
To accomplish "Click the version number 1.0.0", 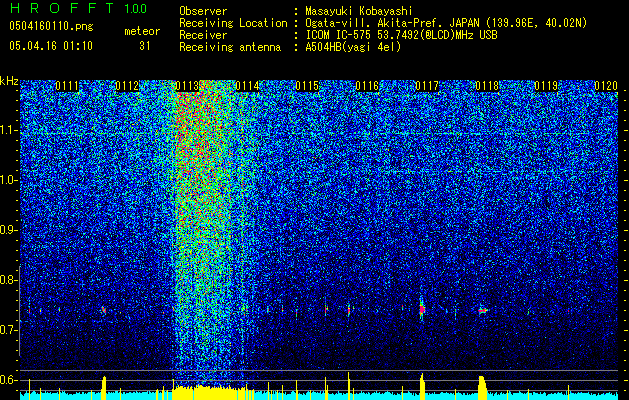I will (x=136, y=8).
